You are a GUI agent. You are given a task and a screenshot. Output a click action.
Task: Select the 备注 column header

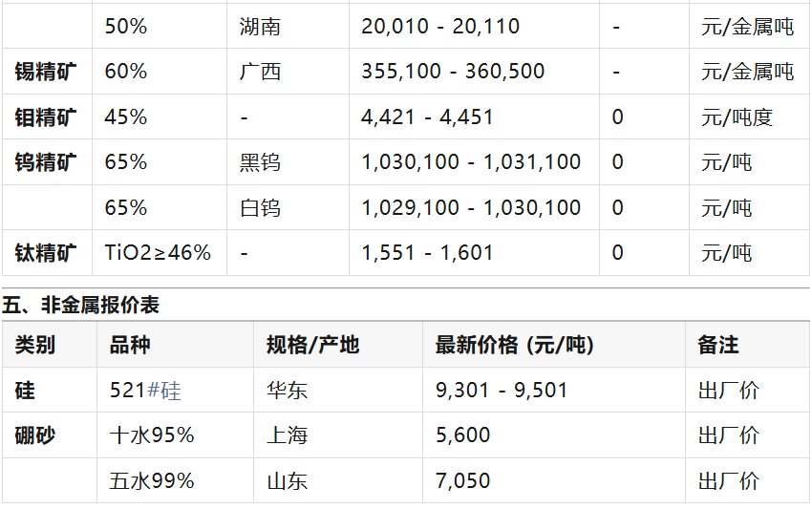(x=718, y=345)
